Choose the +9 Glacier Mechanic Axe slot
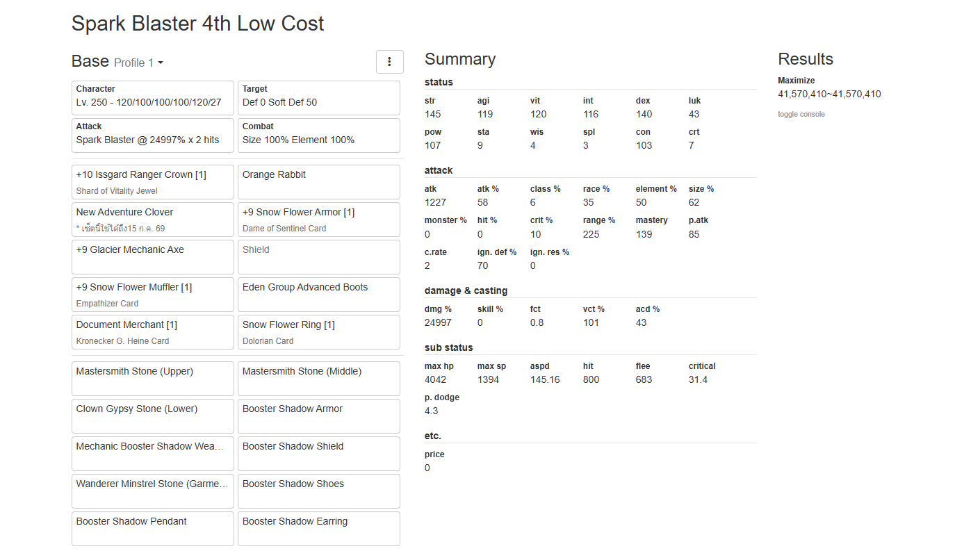 152,257
